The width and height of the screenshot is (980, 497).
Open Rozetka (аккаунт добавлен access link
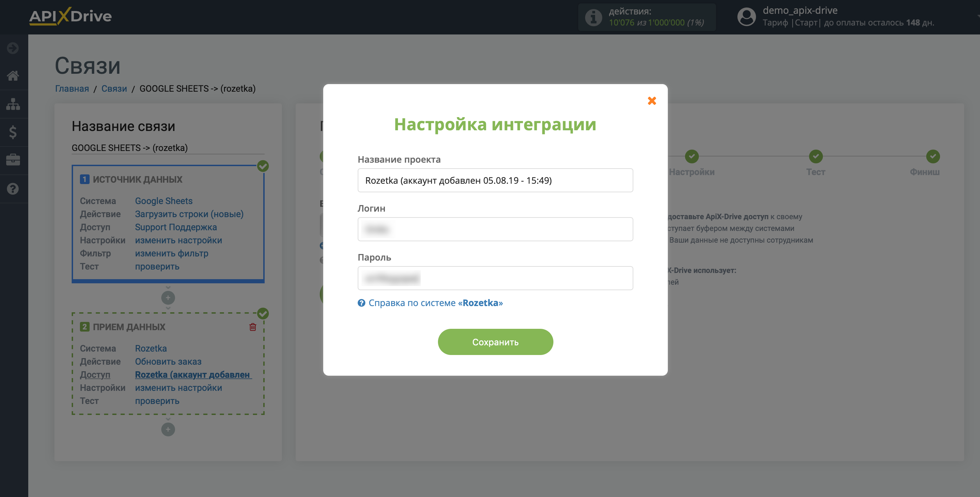(x=193, y=374)
